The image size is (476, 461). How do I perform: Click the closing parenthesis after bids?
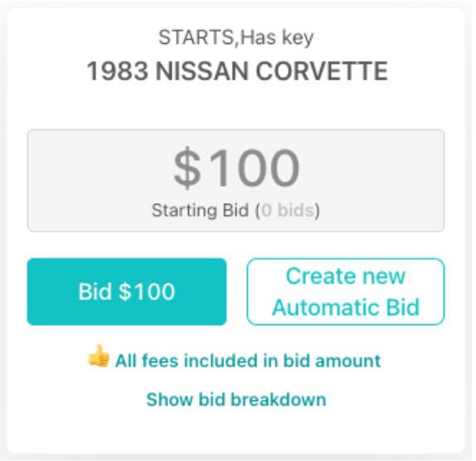tap(317, 211)
